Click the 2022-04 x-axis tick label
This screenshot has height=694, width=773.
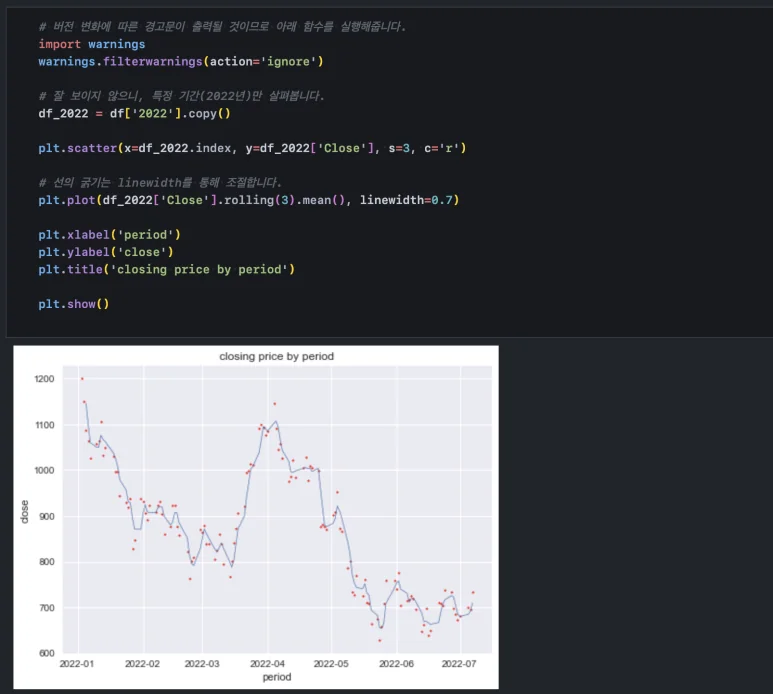[x=267, y=663]
